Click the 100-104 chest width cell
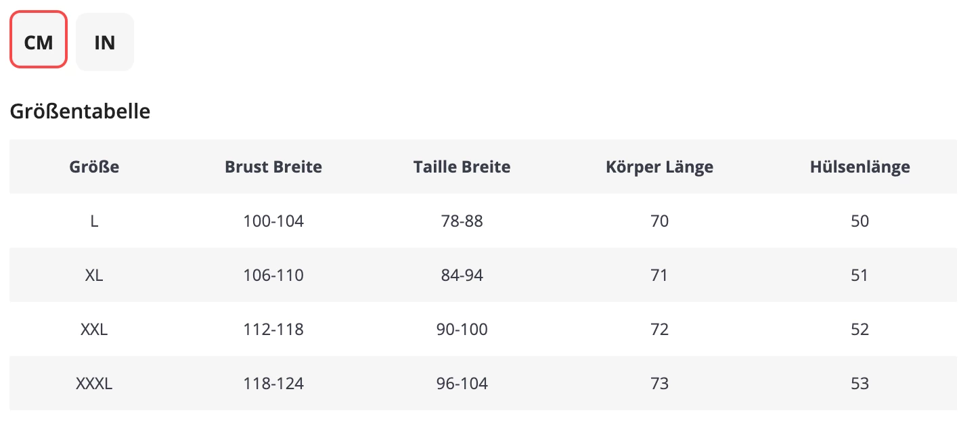This screenshot has height=421, width=980. coord(273,221)
